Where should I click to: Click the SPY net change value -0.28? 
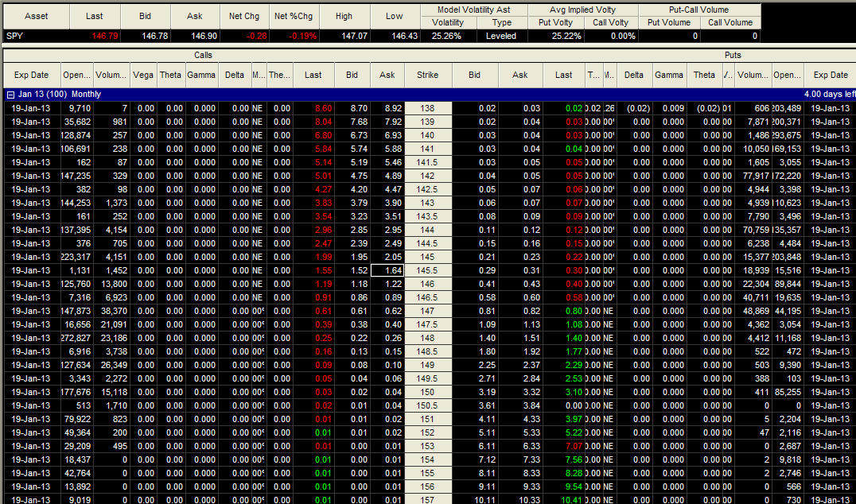click(x=244, y=36)
